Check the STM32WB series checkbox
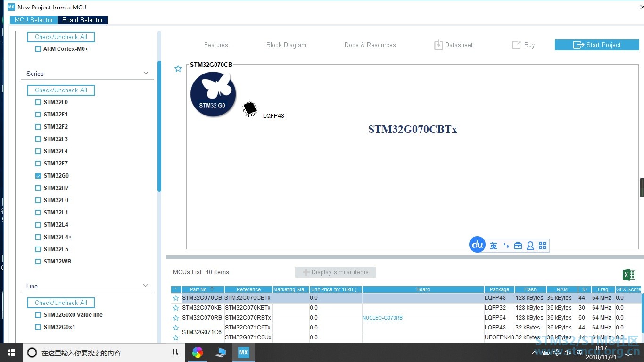Viewport: 644px width, 362px height. click(38, 262)
